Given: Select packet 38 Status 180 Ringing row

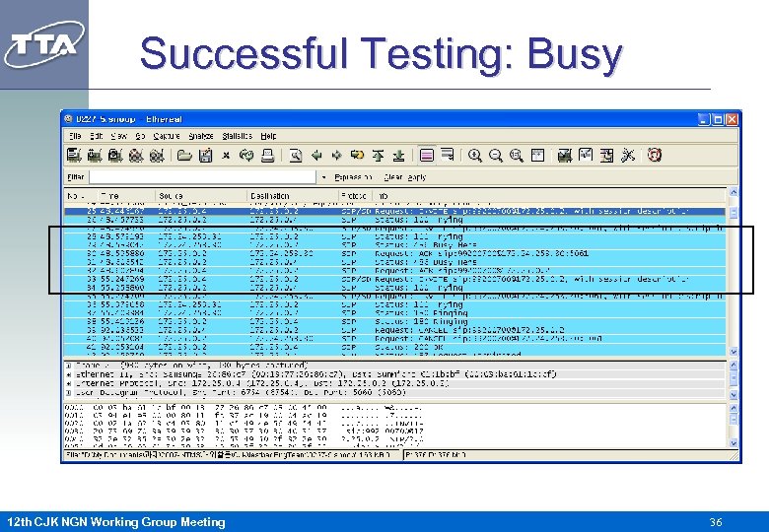Looking at the screenshot, I should click(394, 321).
